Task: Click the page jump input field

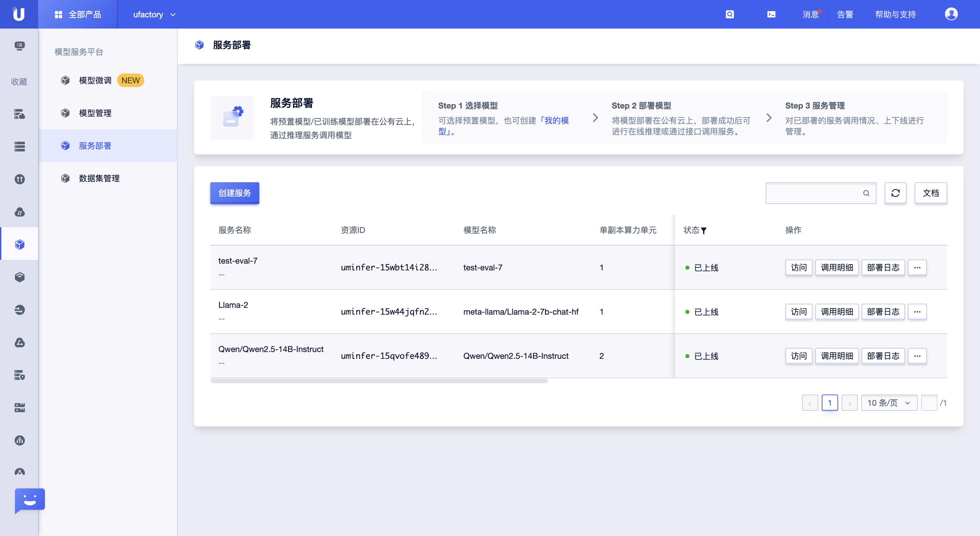Action: [929, 403]
